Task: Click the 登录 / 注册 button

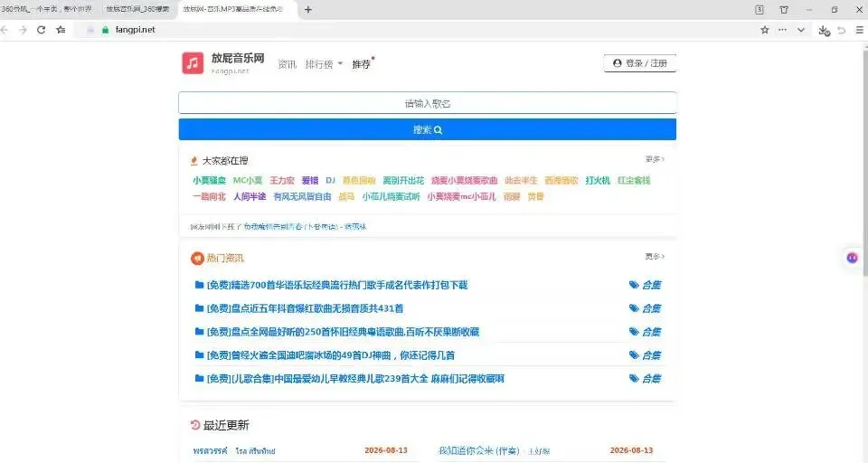Action: [x=640, y=63]
